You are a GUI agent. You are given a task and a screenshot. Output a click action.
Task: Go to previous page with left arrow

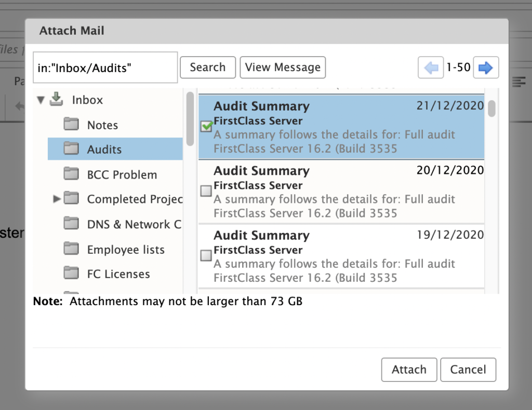tap(431, 67)
